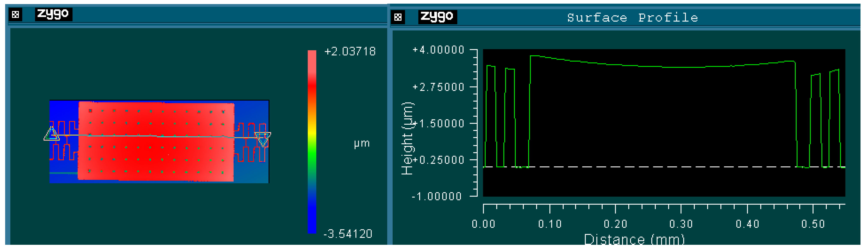
Task: Open the Surface Profile window control box
Action: [398, 17]
